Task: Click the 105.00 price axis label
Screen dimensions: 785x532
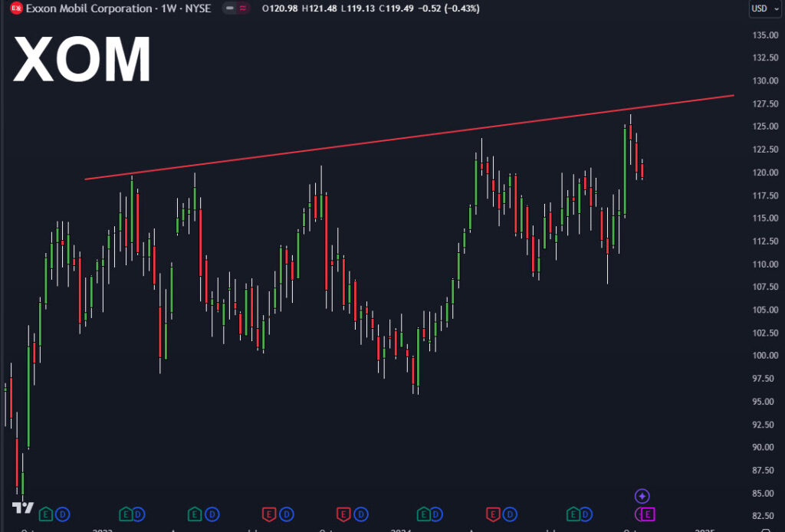Action: point(766,310)
